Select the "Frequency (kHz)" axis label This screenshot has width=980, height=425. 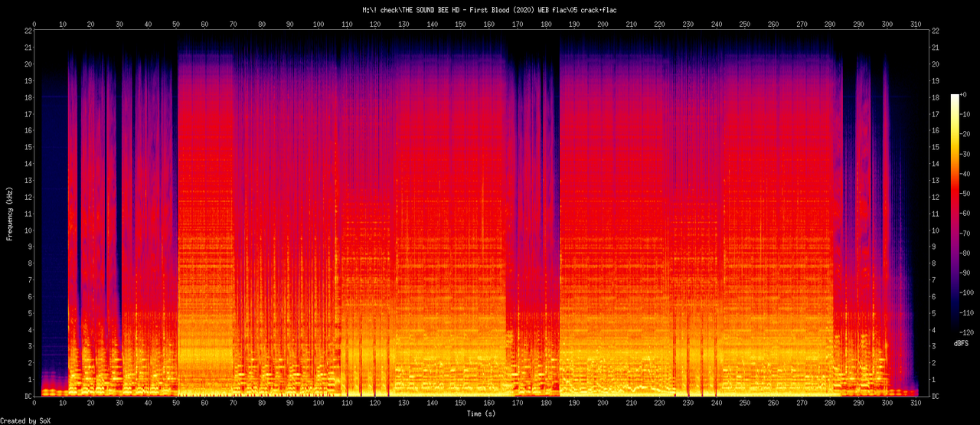10,213
